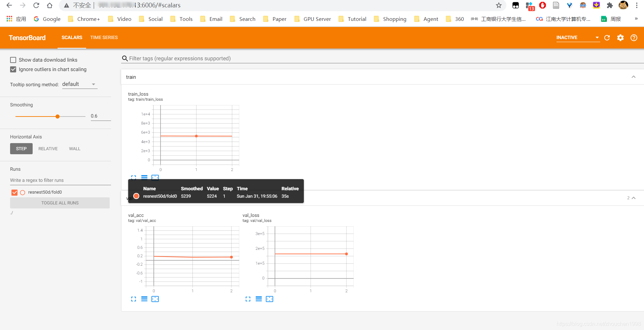This screenshot has height=330, width=644.
Task: Switch to the SCALARS tab
Action: tap(72, 37)
